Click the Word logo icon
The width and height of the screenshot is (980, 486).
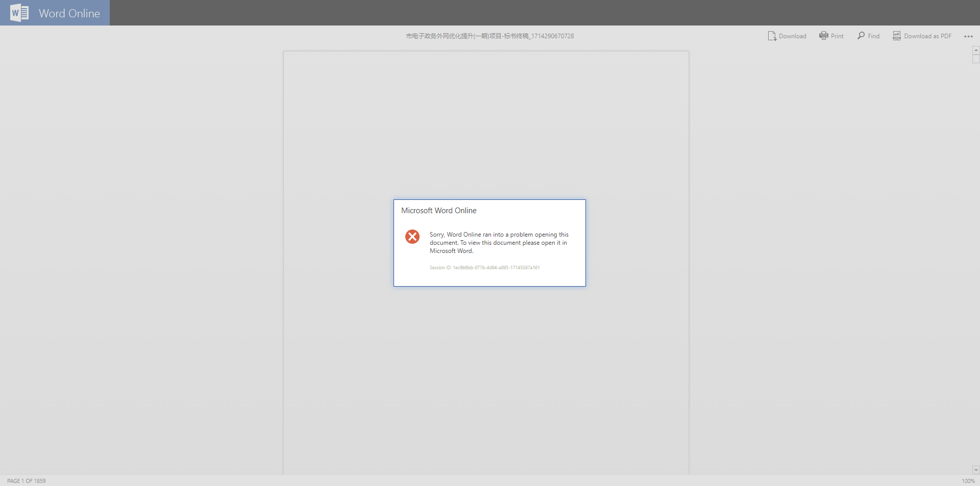[19, 13]
